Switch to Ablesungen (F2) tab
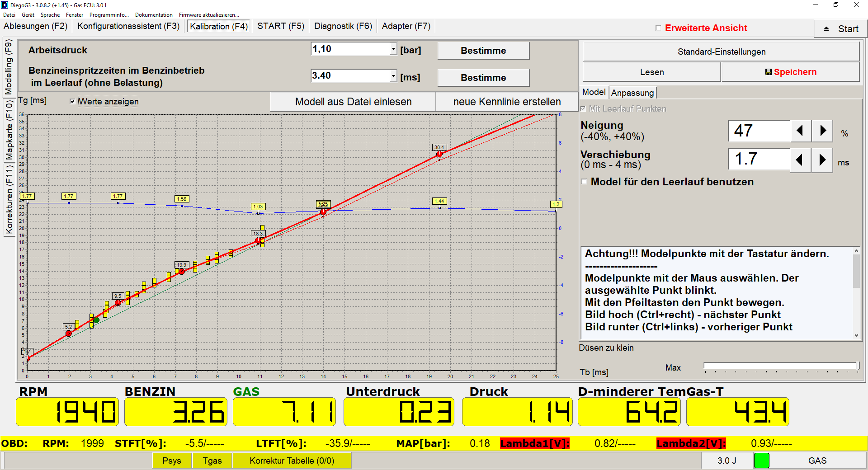The width and height of the screenshot is (868, 470). 36,26
